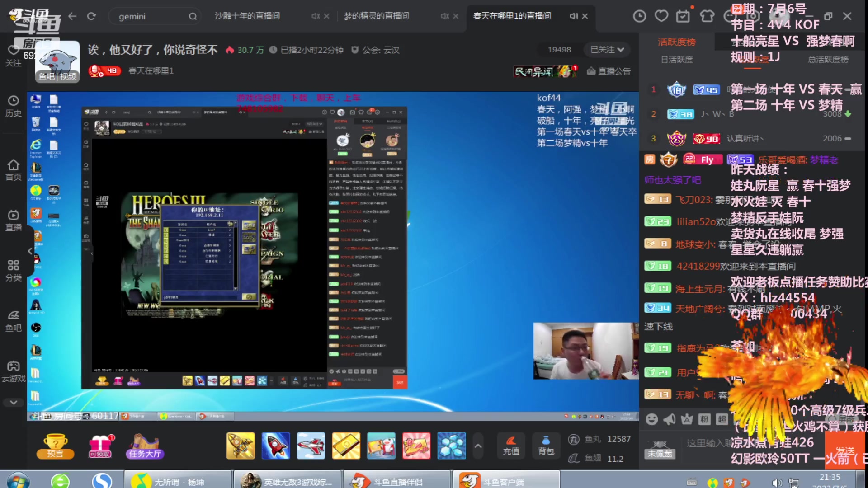Switch to the 梦的精灵的直播间 tab
The width and height of the screenshot is (868, 488).
pos(376,16)
